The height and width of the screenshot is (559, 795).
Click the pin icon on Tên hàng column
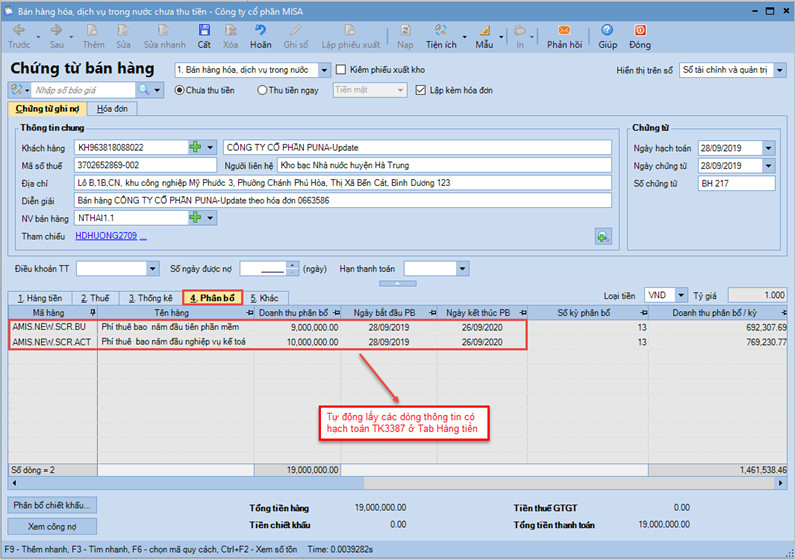pyautogui.click(x=249, y=313)
